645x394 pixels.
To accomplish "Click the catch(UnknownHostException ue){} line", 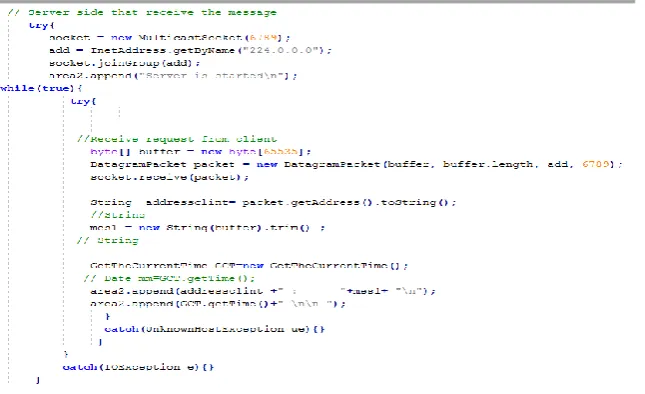I will tap(214, 329).
